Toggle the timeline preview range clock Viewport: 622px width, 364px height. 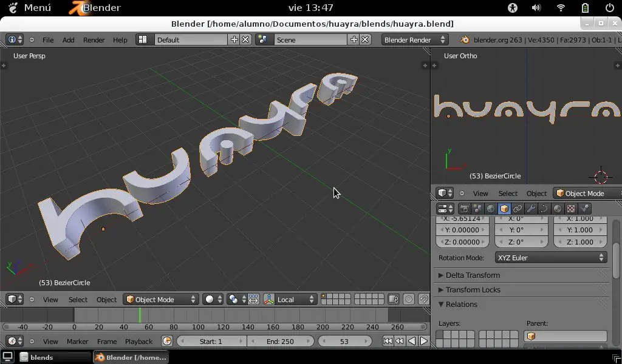point(167,341)
